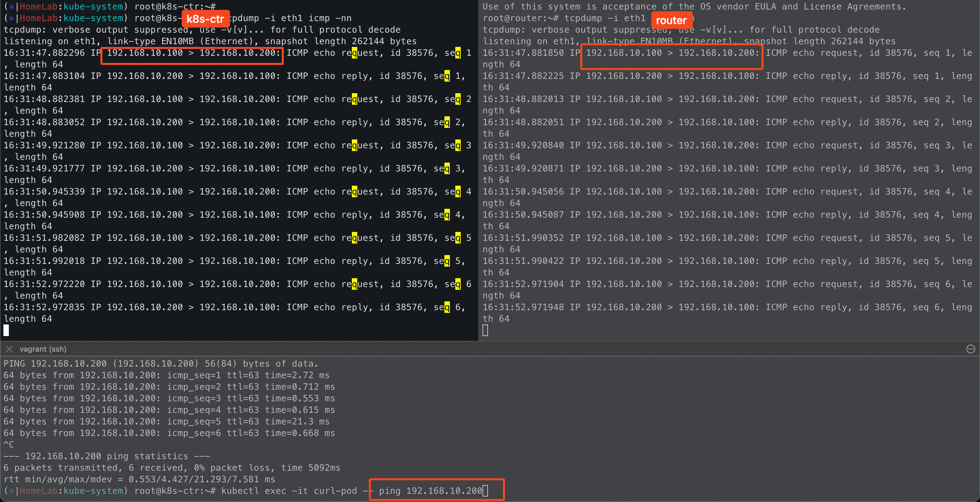Open the pane options ellipsis menu
980x502 pixels.
pos(970,349)
